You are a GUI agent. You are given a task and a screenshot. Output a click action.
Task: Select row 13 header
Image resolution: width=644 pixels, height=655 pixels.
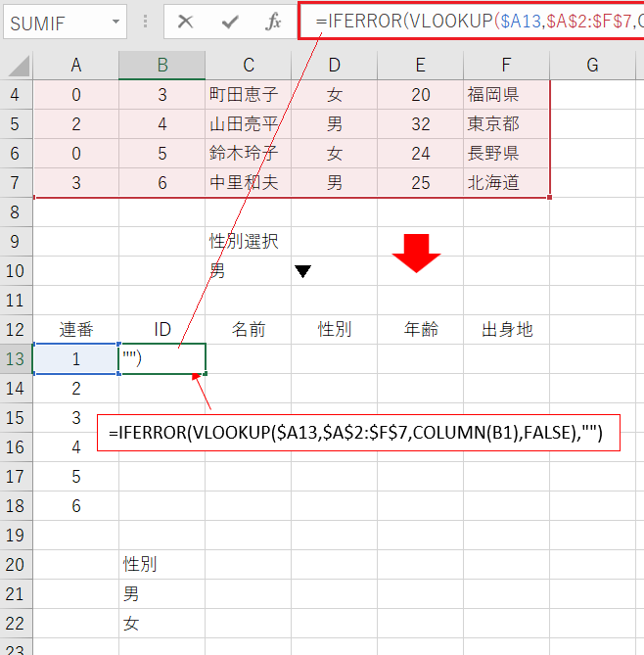(16, 359)
